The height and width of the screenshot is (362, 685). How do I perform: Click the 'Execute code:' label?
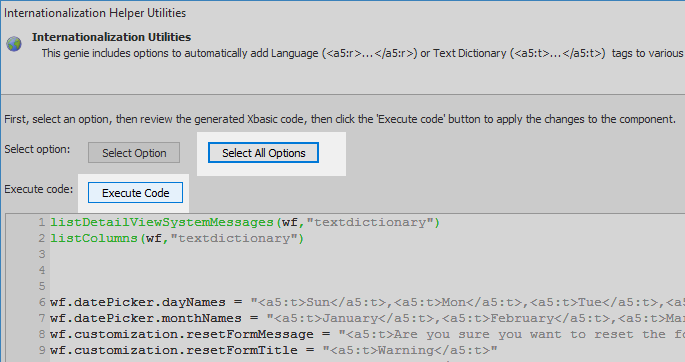coord(39,189)
